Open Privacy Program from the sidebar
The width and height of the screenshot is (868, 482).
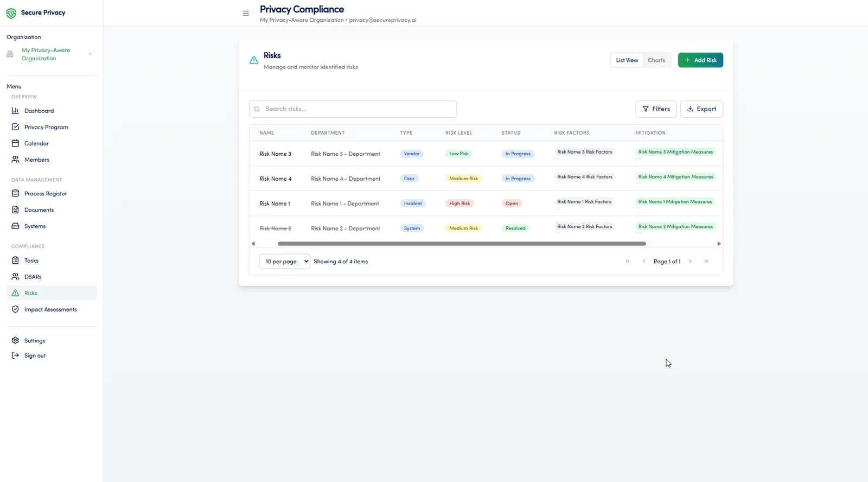click(52, 127)
